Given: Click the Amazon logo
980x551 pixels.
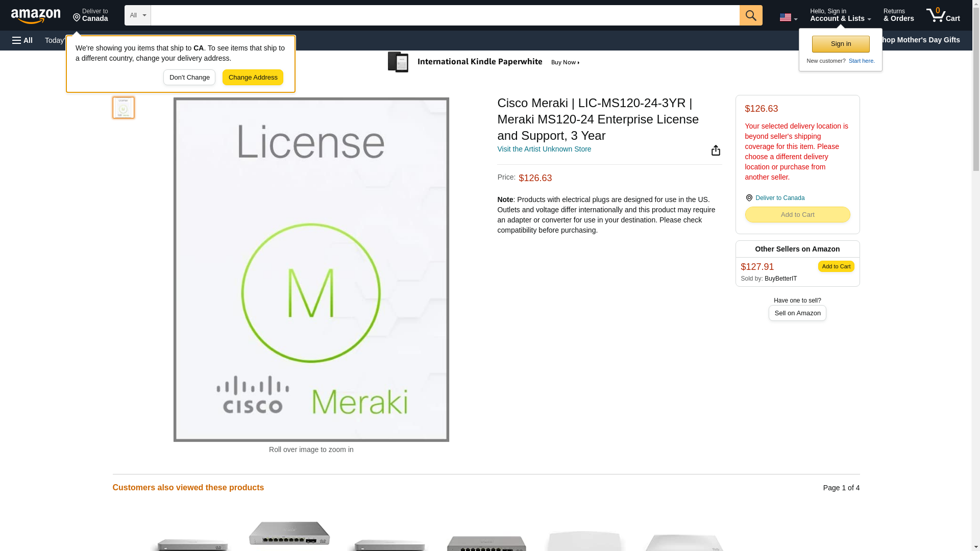Looking at the screenshot, I should click(x=36, y=16).
